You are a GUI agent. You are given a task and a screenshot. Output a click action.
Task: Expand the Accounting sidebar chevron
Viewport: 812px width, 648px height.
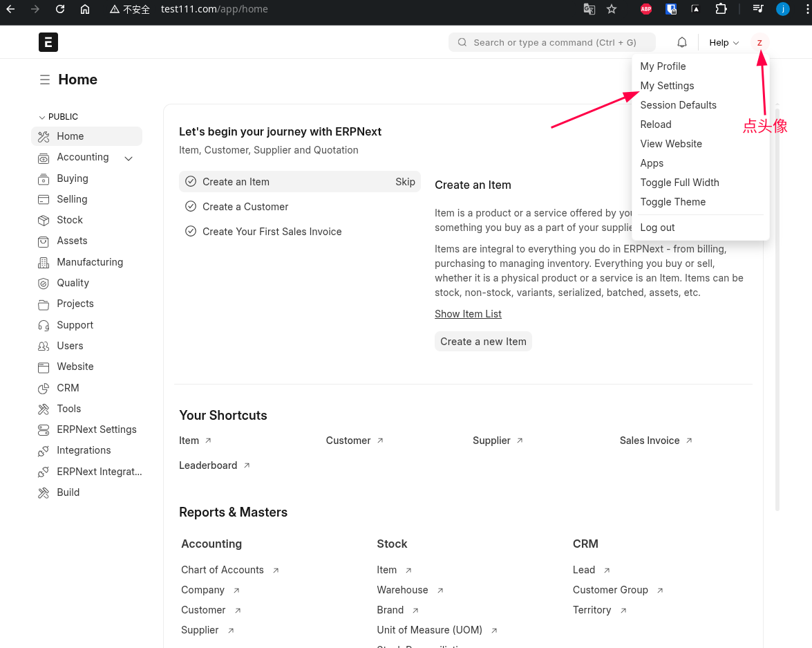[x=129, y=158]
